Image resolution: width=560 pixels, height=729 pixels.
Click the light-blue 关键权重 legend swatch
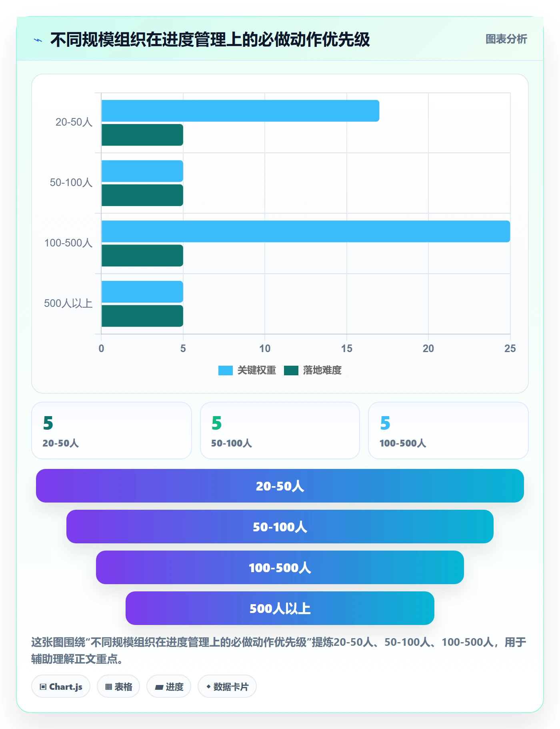pos(226,371)
